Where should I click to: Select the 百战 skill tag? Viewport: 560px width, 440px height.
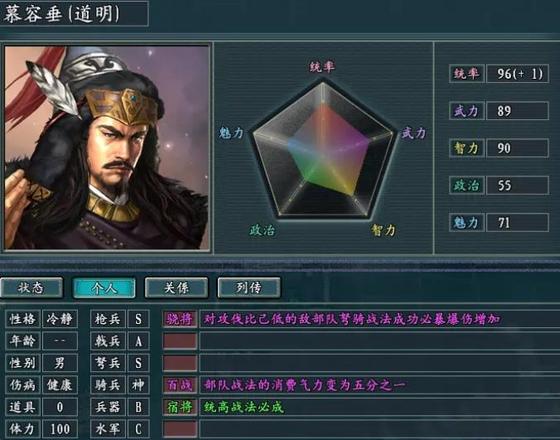180,385
